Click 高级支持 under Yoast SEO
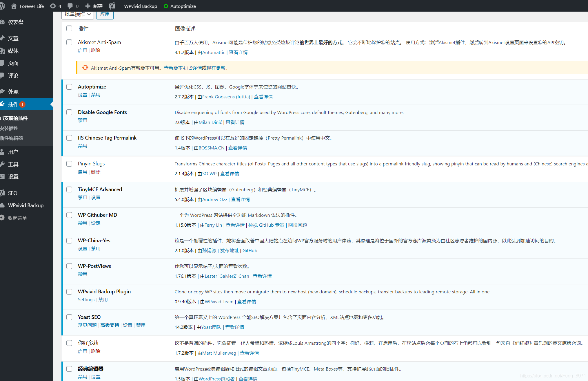Screen dimensions: 588x381 (x=110, y=325)
